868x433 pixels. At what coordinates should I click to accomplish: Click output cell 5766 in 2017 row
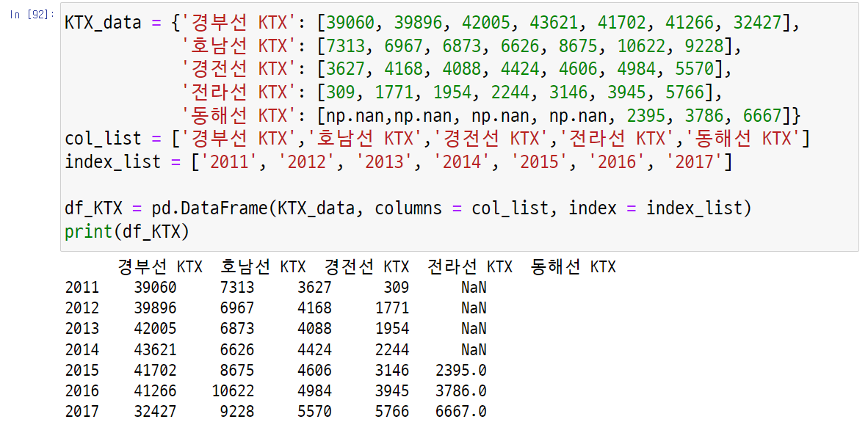(392, 412)
